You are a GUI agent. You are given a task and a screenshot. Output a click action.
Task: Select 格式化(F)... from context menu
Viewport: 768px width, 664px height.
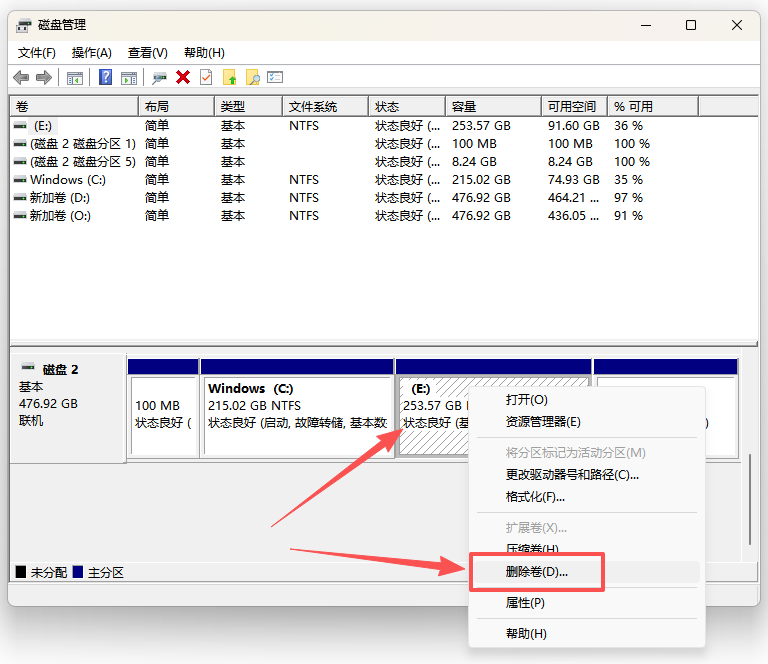[x=535, y=496]
